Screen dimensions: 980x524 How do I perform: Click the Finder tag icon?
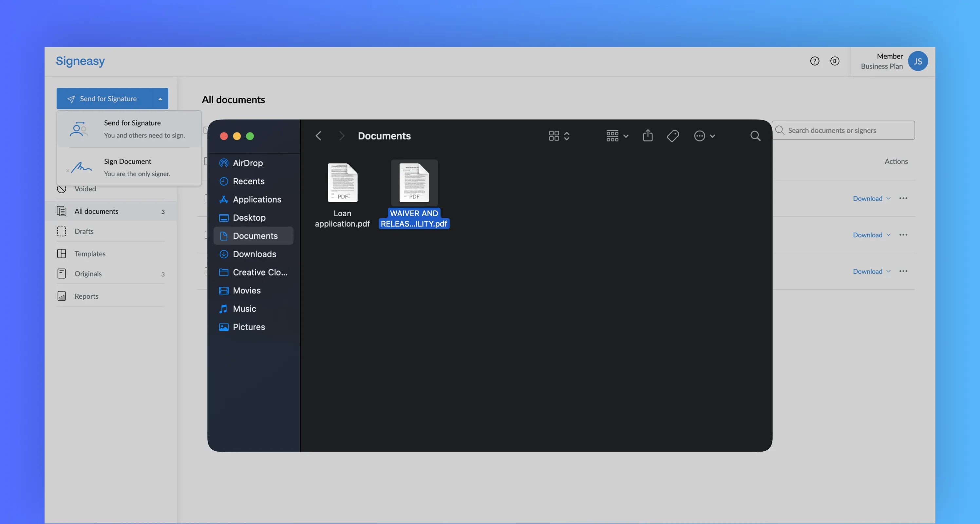[672, 136]
